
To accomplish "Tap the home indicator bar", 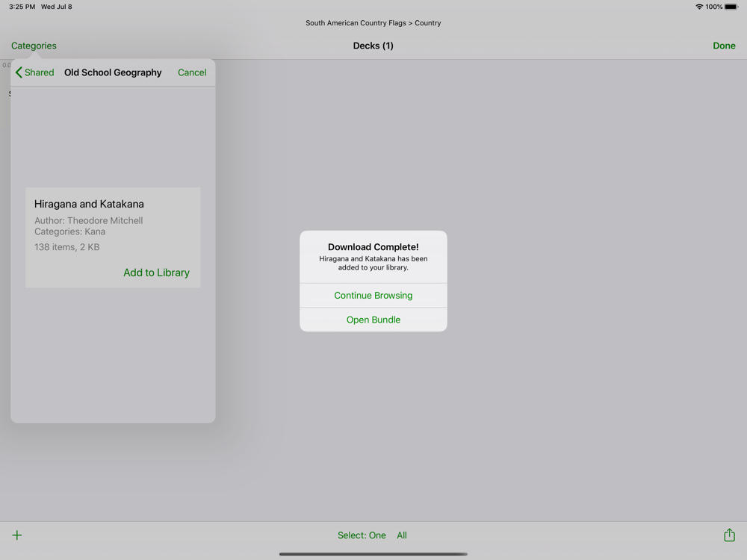I will click(373, 554).
